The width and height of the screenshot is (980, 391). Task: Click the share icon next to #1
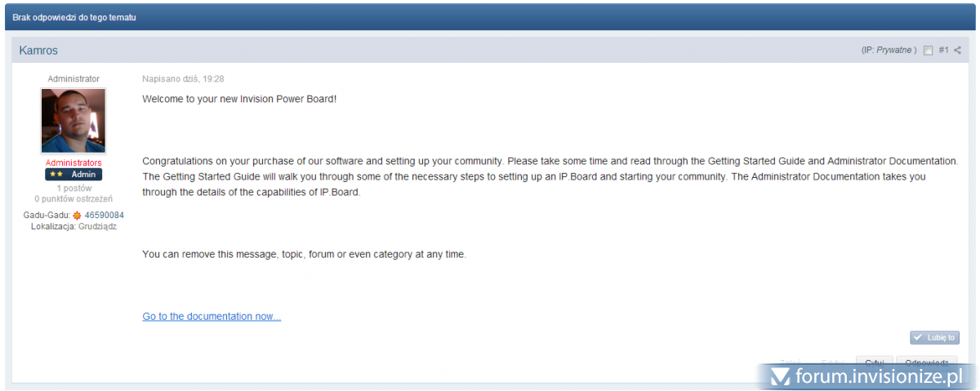(957, 51)
